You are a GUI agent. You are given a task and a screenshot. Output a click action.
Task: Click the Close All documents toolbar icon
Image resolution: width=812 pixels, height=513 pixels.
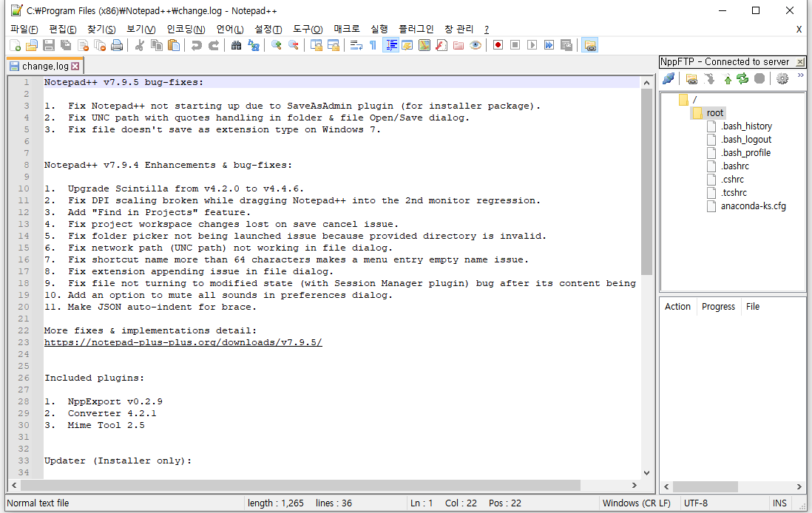point(100,46)
